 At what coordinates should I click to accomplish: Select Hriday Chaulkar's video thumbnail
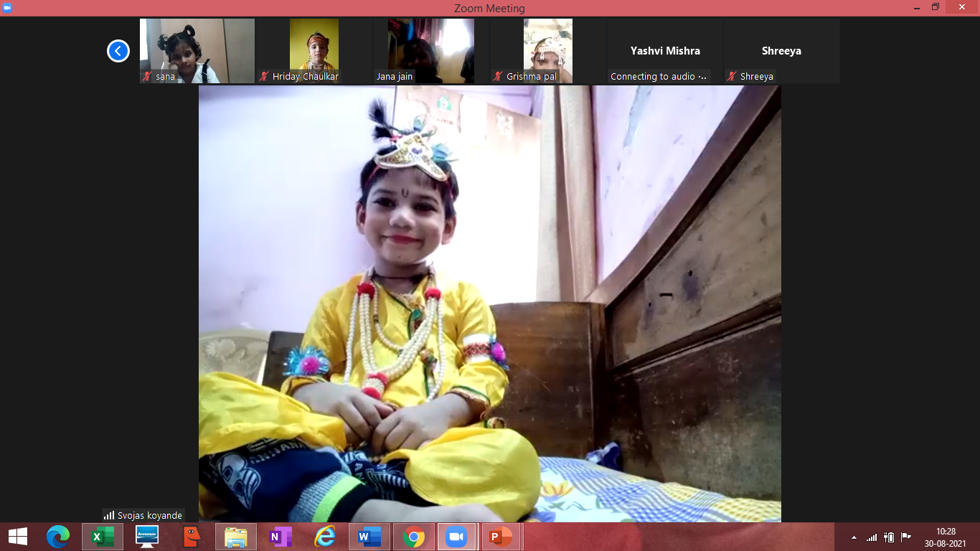click(314, 51)
